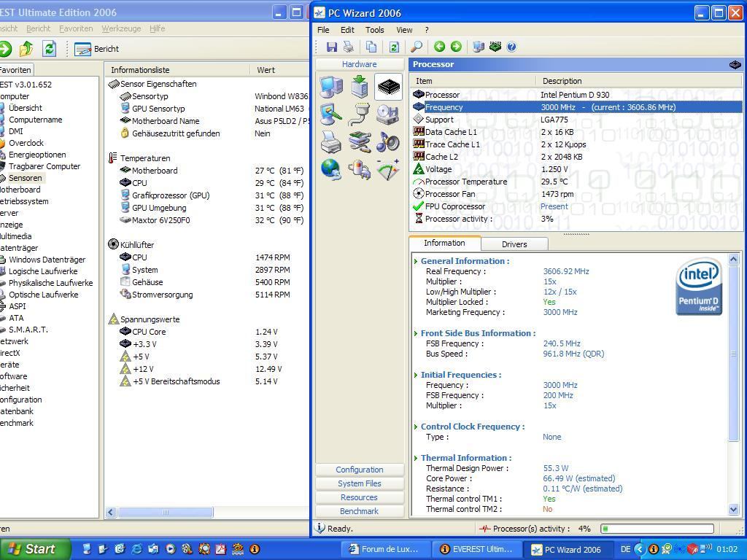Switch to EVEREST Ultimate taskbar button
The width and height of the screenshot is (747, 560).
coord(476,549)
